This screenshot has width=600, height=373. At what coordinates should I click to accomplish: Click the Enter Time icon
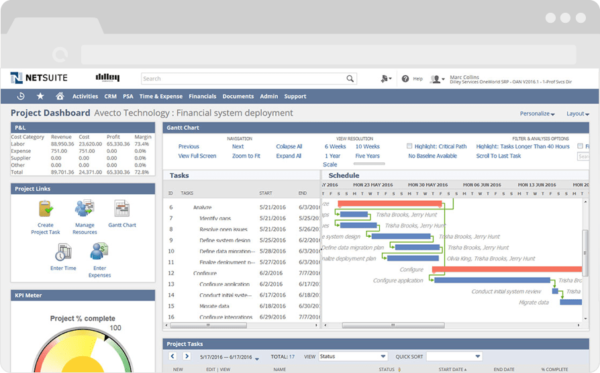coord(63,252)
